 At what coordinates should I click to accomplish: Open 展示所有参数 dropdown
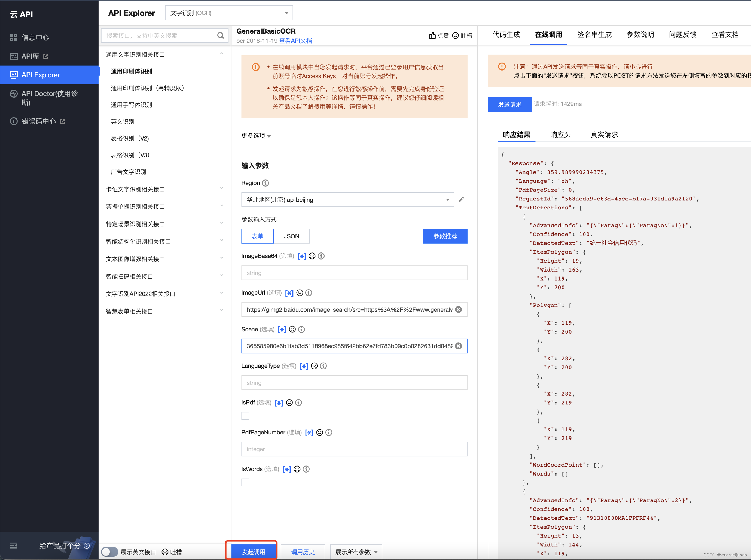tap(356, 552)
